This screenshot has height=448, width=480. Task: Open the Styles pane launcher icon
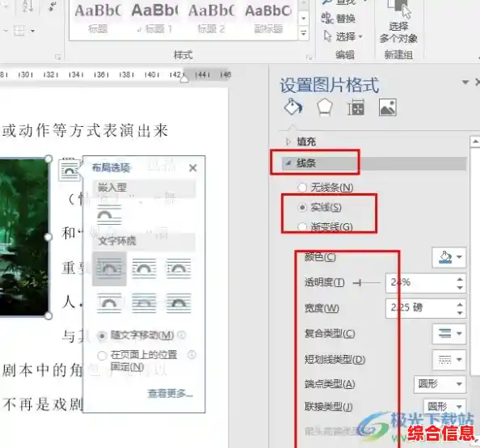309,57
